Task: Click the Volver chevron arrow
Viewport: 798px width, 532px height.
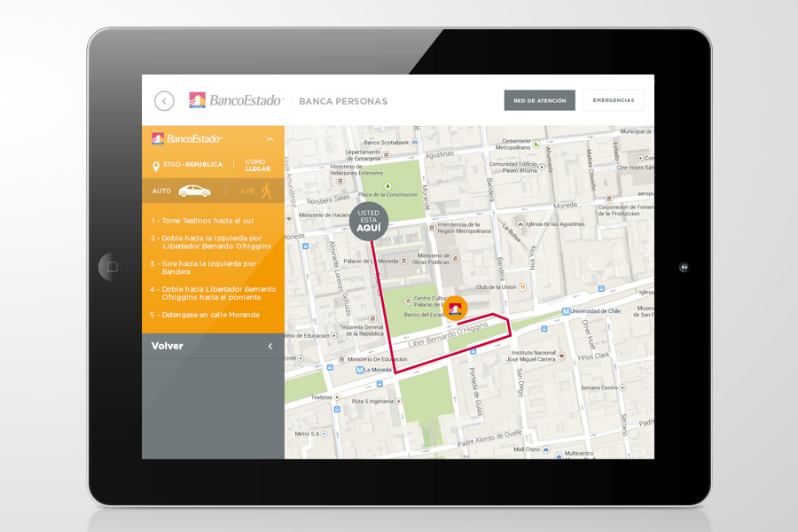Action: (x=270, y=347)
